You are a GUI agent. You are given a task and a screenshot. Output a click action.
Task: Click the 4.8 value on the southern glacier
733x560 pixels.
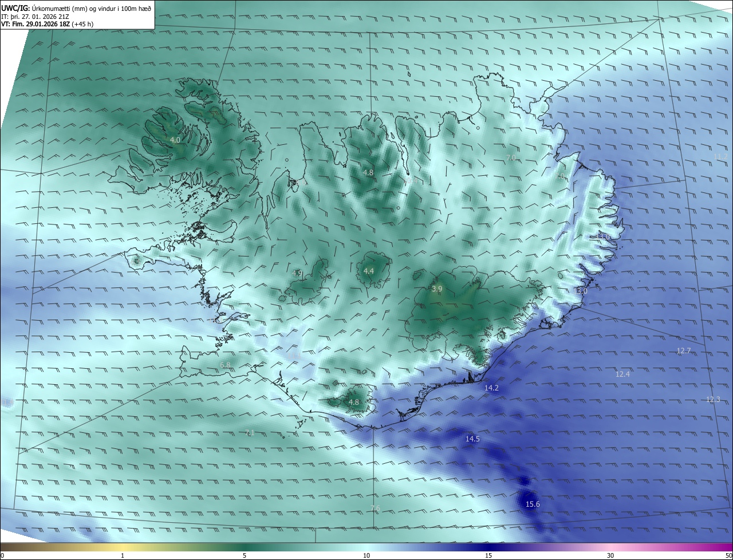pyautogui.click(x=354, y=402)
